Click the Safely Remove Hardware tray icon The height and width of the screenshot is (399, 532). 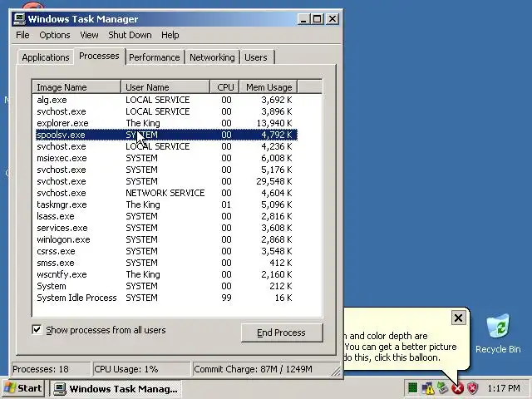coord(442,387)
